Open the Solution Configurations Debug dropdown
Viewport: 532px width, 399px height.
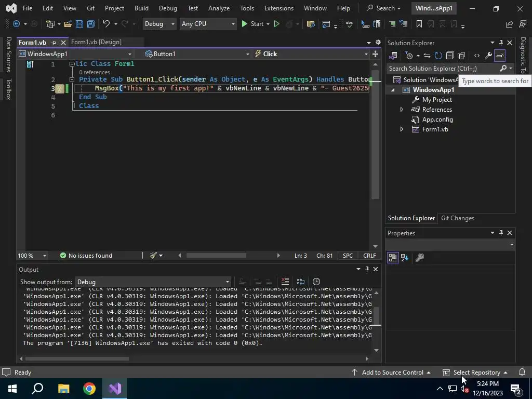tap(159, 24)
